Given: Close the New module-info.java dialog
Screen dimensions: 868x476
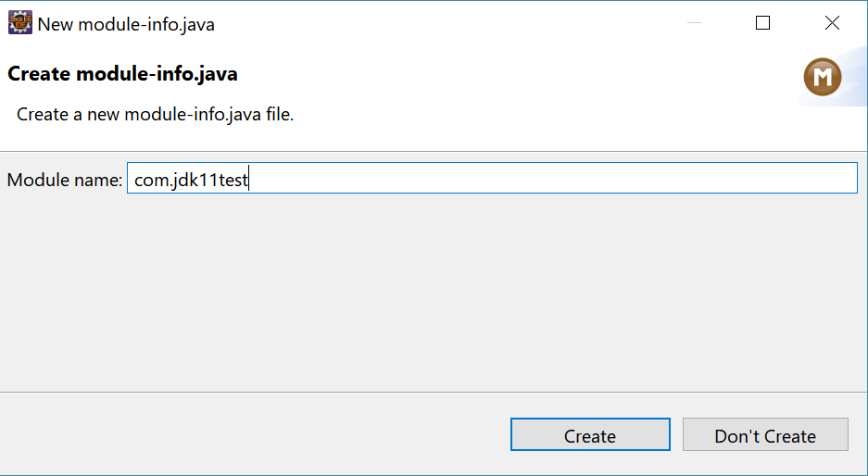Looking at the screenshot, I should [832, 23].
